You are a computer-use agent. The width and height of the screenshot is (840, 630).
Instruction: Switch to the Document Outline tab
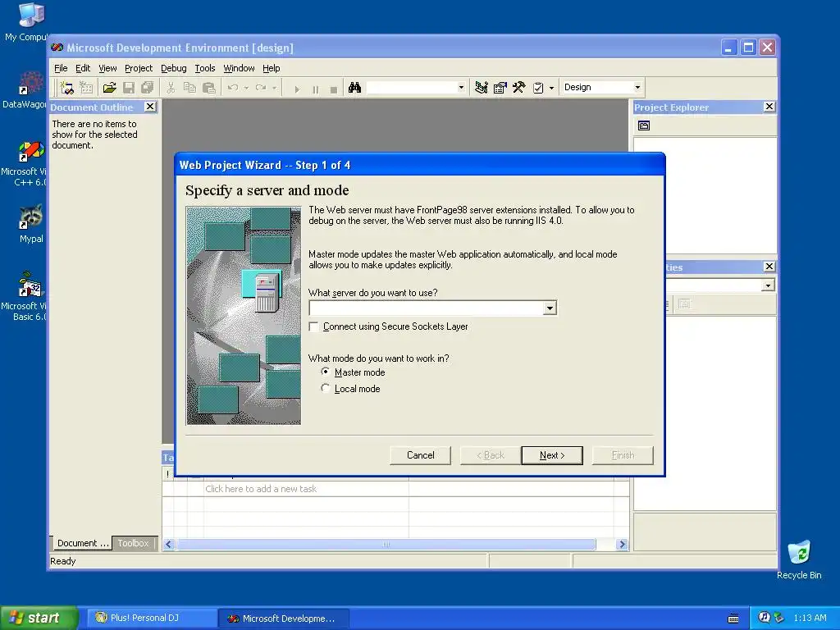coord(82,543)
